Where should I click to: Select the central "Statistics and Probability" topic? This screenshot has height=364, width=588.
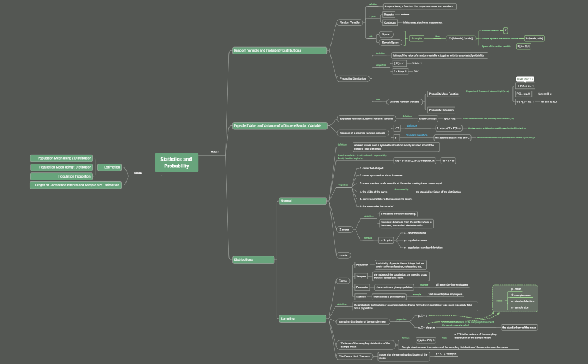pyautogui.click(x=176, y=162)
